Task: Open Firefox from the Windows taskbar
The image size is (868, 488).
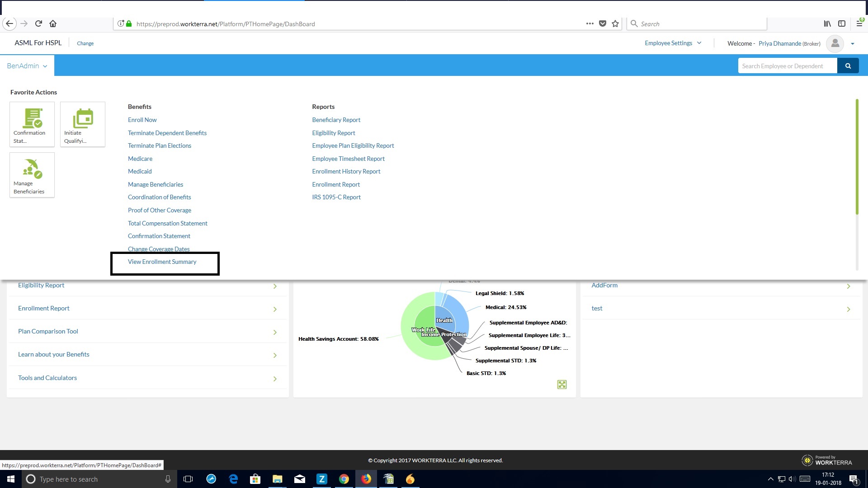Action: coord(366,479)
